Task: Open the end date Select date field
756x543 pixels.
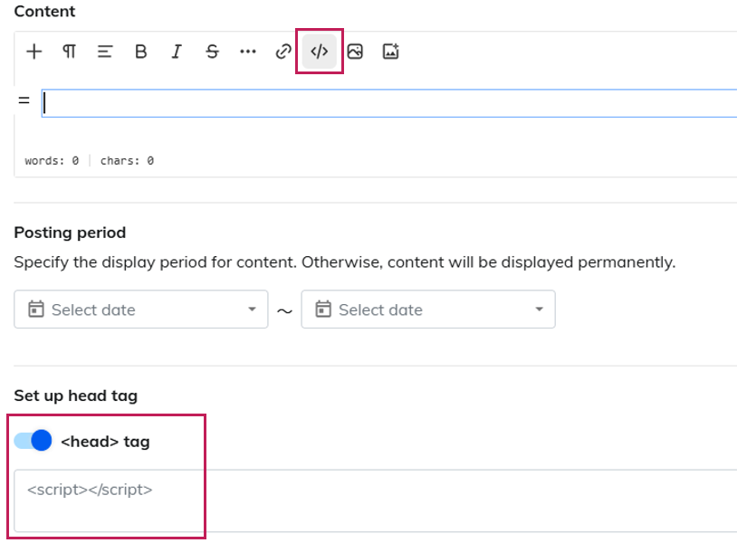Action: [x=421, y=310]
